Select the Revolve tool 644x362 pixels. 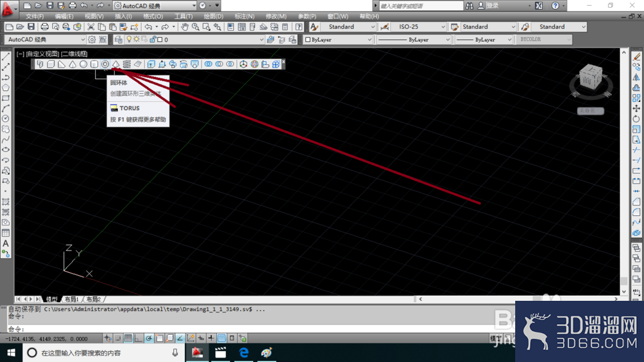coord(184,64)
